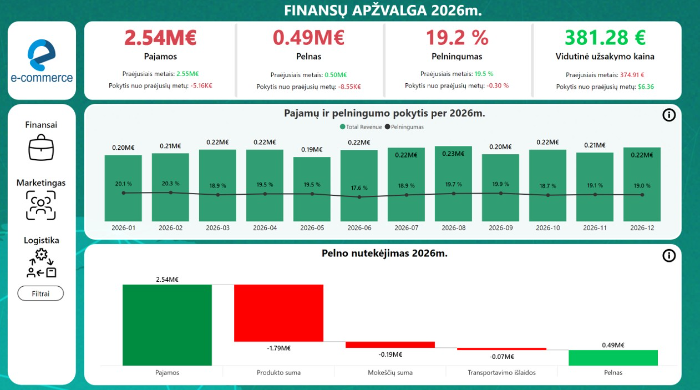Click the 0.23M€ bar data label
Viewport: 700px width, 390px height.
point(454,154)
